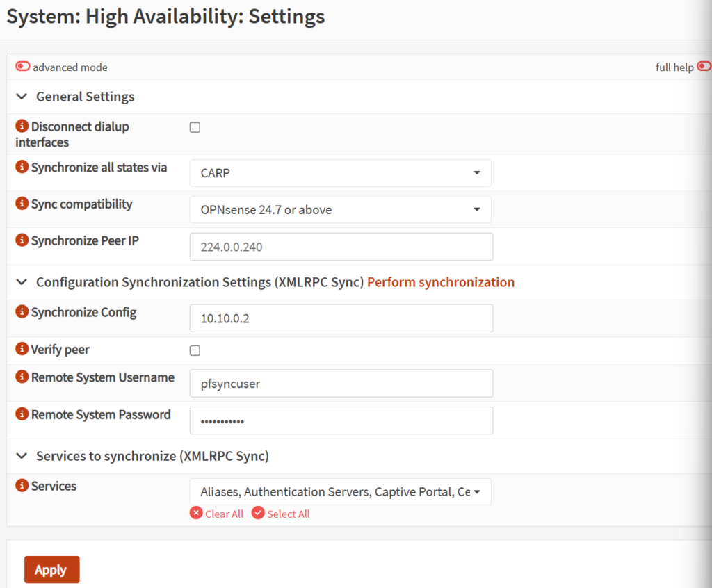Click the Perform synchronization link
712x588 pixels.
coord(441,282)
